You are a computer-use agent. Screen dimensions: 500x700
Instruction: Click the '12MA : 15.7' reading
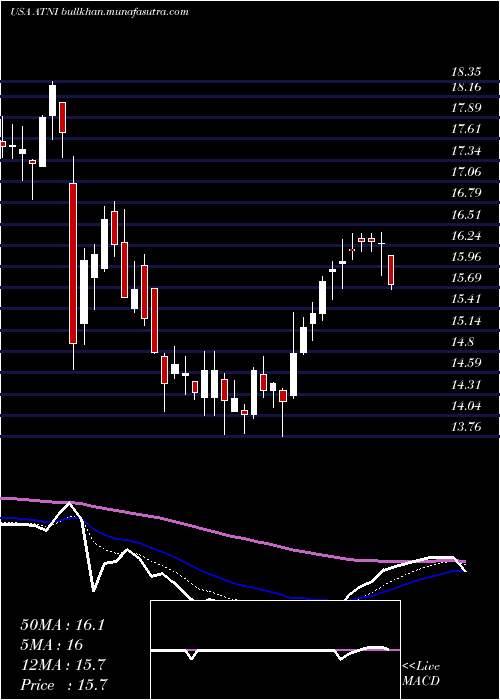pos(62,665)
